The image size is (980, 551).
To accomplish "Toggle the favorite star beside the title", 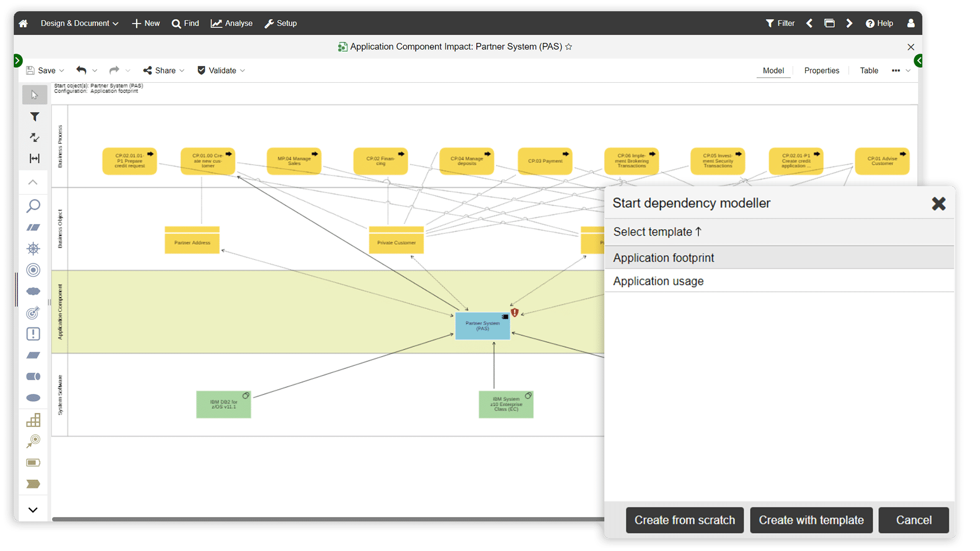I will (569, 47).
